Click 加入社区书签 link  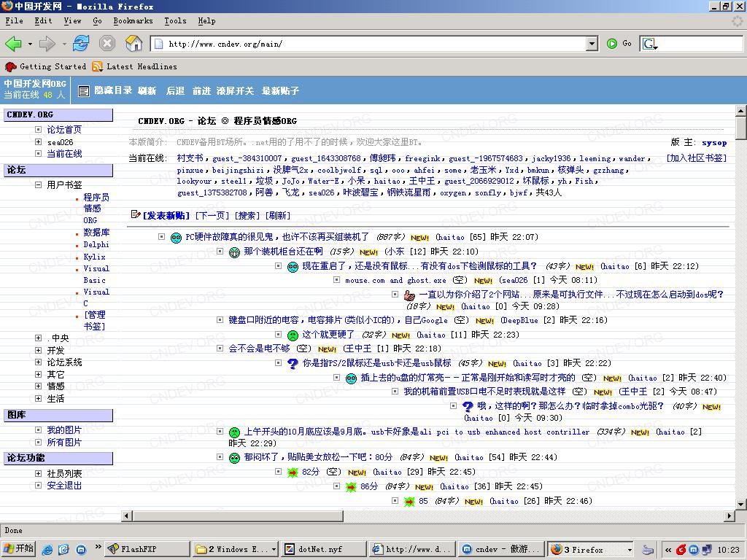697,158
